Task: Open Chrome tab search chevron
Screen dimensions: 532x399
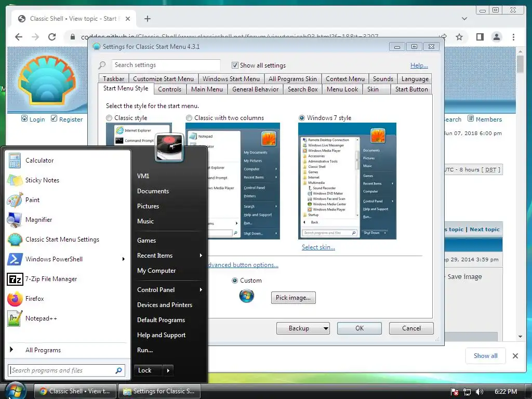Action: (464, 19)
